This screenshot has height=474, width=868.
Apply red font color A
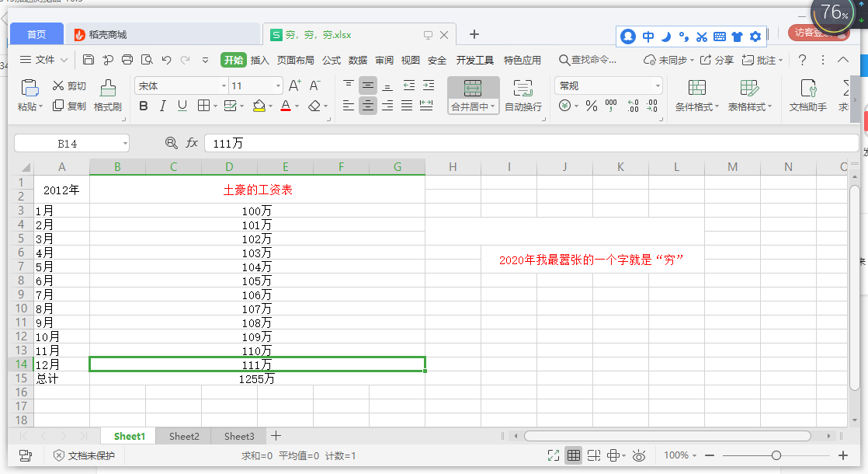tap(286, 106)
